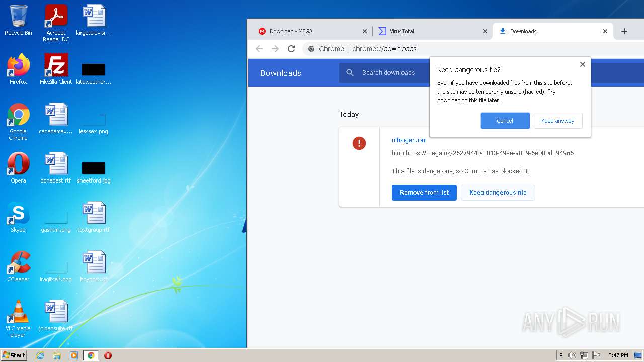Click the Chrome back arrow
The image size is (644, 362).
point(259,49)
